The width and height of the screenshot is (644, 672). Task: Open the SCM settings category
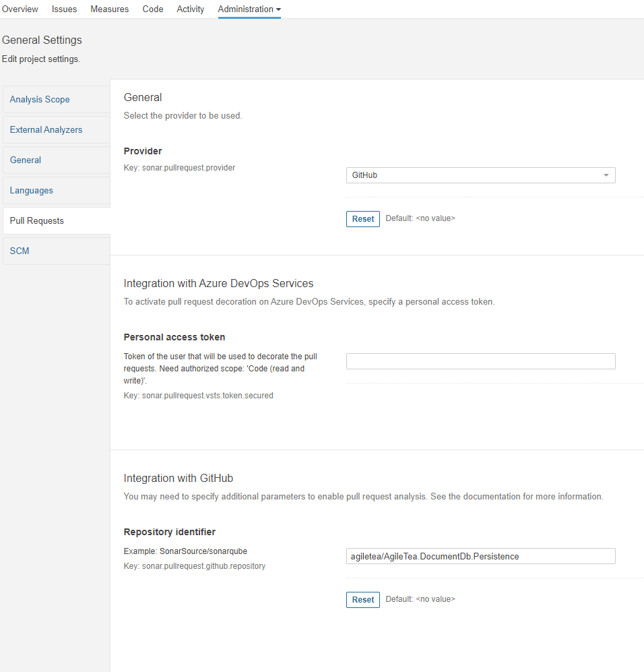(x=57, y=251)
